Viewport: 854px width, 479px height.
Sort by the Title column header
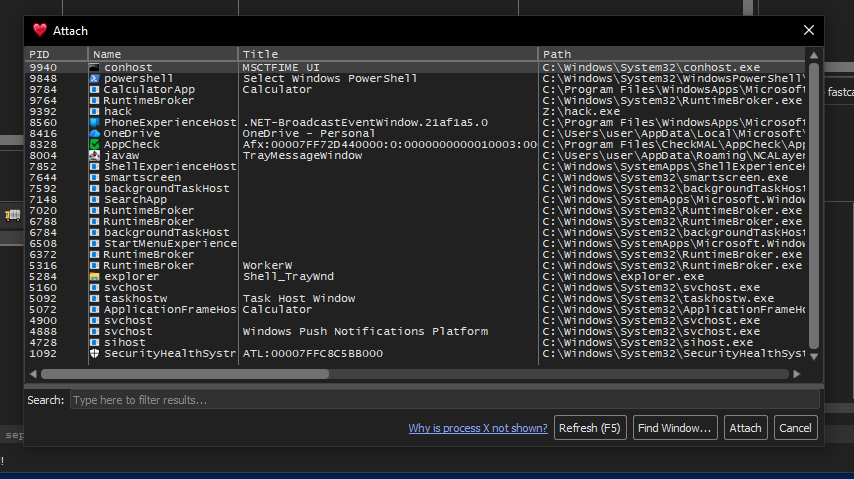point(388,54)
